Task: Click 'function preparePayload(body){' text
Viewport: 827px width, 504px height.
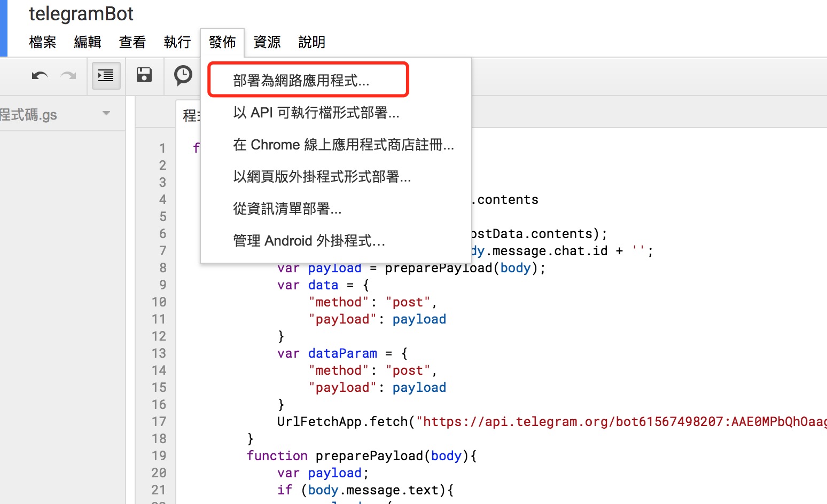Action: click(362, 456)
